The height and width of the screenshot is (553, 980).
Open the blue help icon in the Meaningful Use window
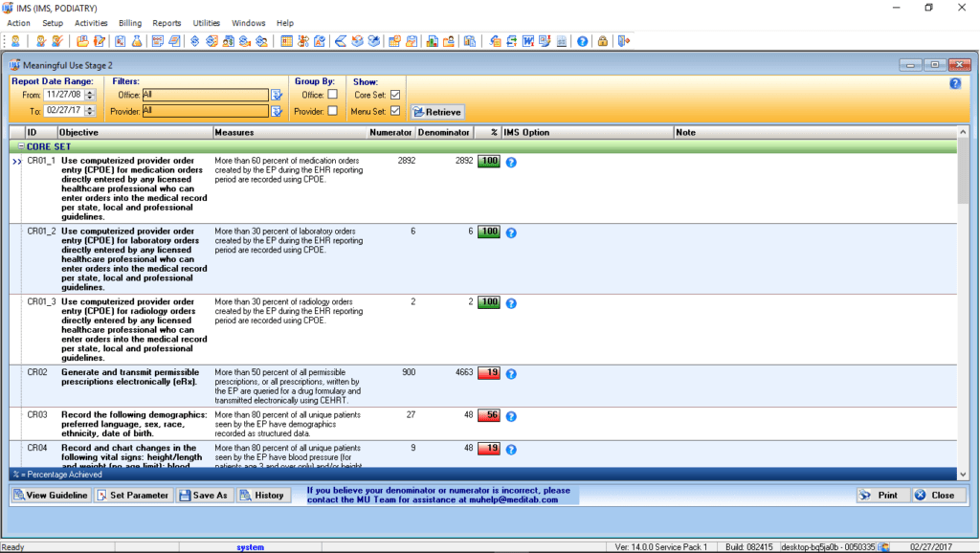tap(954, 83)
